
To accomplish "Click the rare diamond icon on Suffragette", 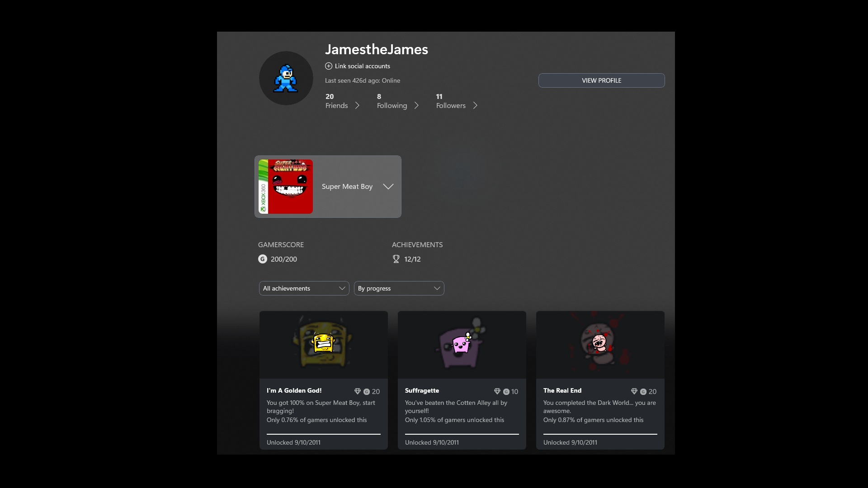I will point(497,391).
